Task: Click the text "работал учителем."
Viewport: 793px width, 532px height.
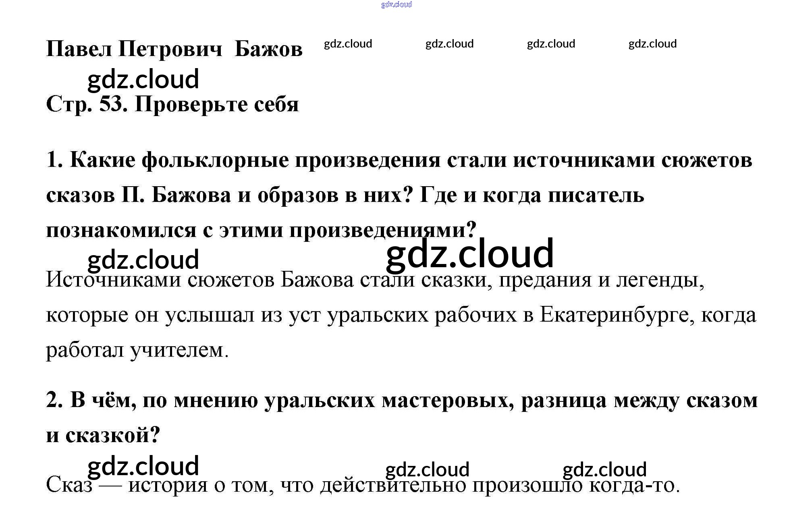Action: click(137, 349)
